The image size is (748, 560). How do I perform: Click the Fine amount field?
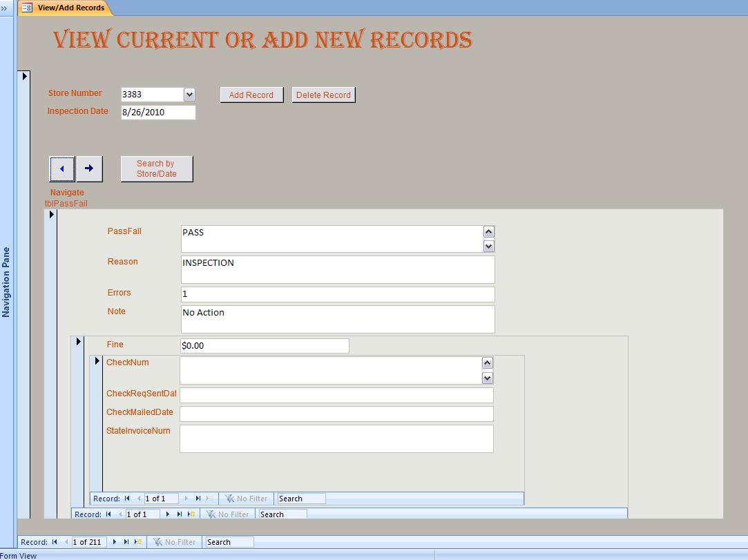pos(265,345)
